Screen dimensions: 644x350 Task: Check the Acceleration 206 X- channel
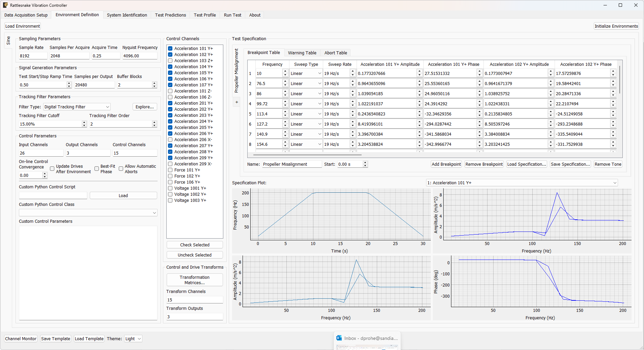point(170,140)
